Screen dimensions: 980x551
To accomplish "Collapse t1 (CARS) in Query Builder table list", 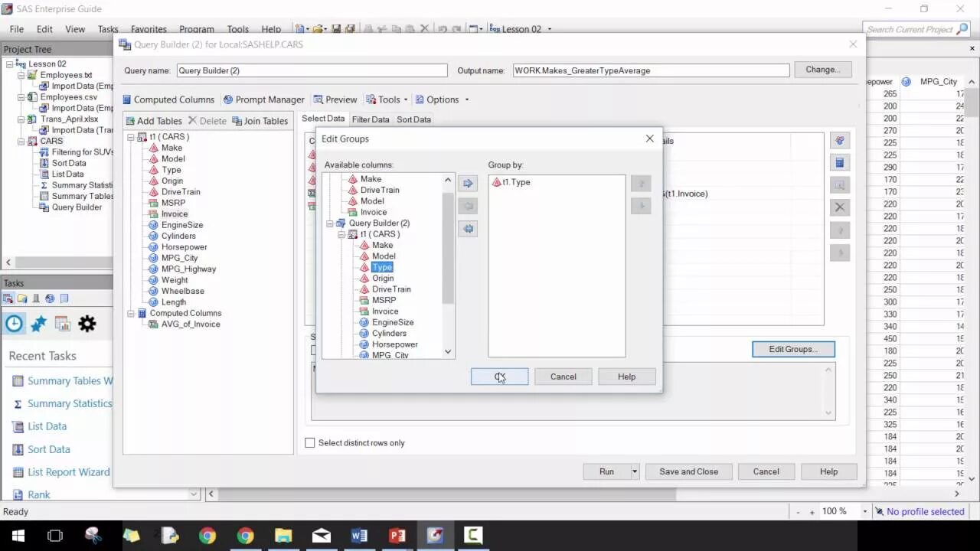I will pos(131,137).
